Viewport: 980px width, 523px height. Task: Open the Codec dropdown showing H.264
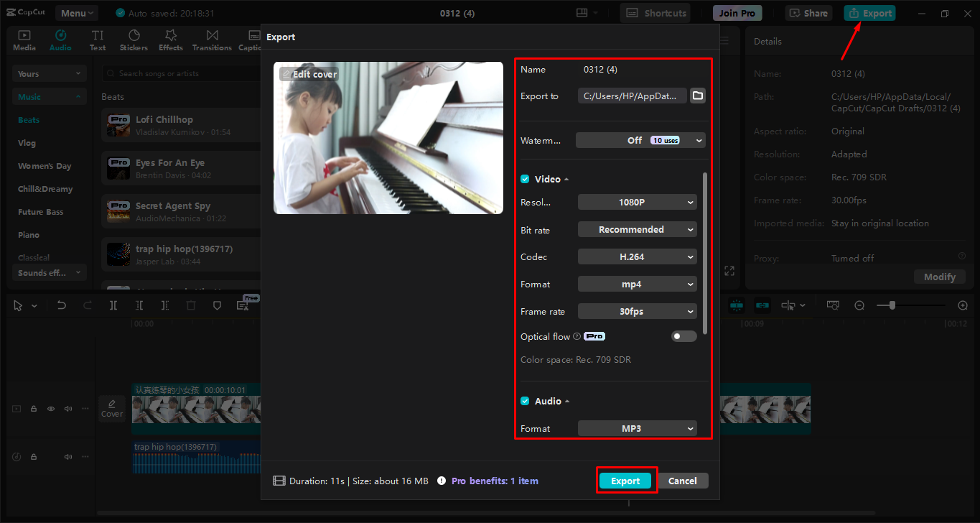click(637, 256)
